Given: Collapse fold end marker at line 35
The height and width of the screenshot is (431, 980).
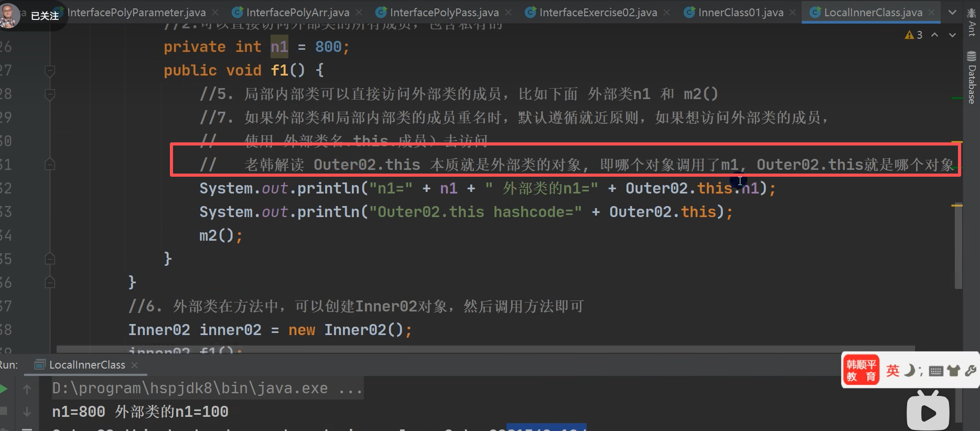Looking at the screenshot, I should point(50,258).
